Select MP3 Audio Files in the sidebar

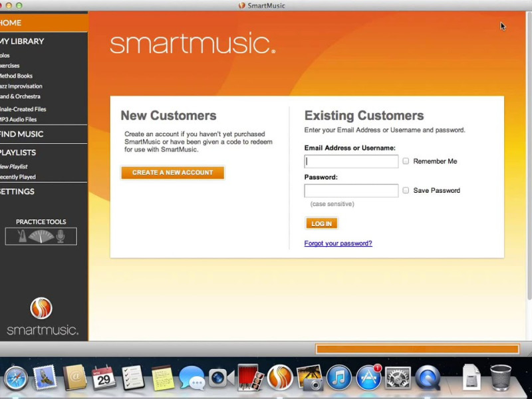coord(19,120)
